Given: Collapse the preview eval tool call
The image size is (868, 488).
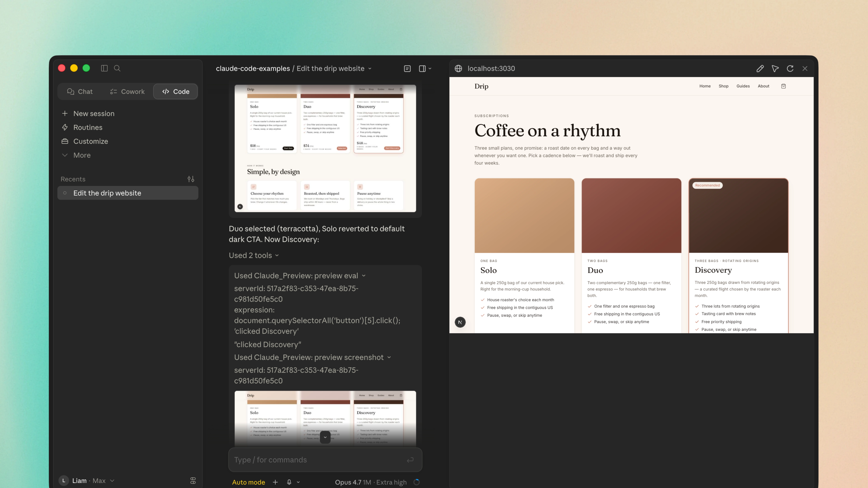Looking at the screenshot, I should (300, 276).
